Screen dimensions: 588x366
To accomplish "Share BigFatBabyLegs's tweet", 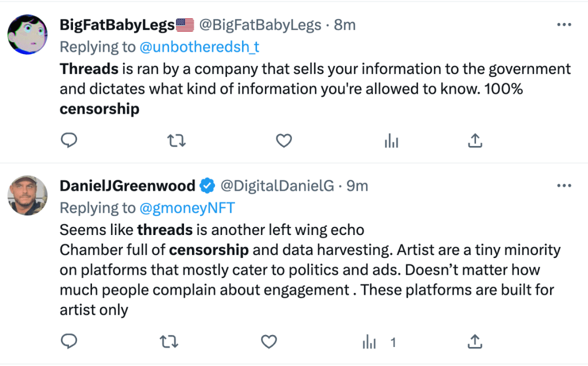I will 475,140.
